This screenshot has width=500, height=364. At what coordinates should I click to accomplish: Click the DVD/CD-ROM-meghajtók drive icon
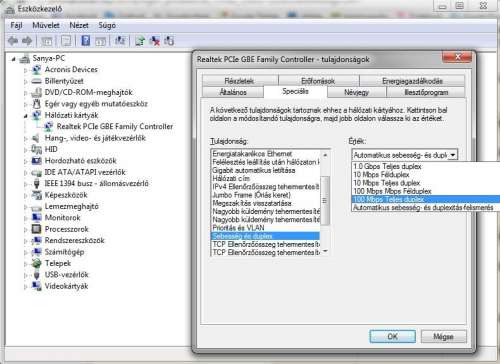[x=36, y=92]
